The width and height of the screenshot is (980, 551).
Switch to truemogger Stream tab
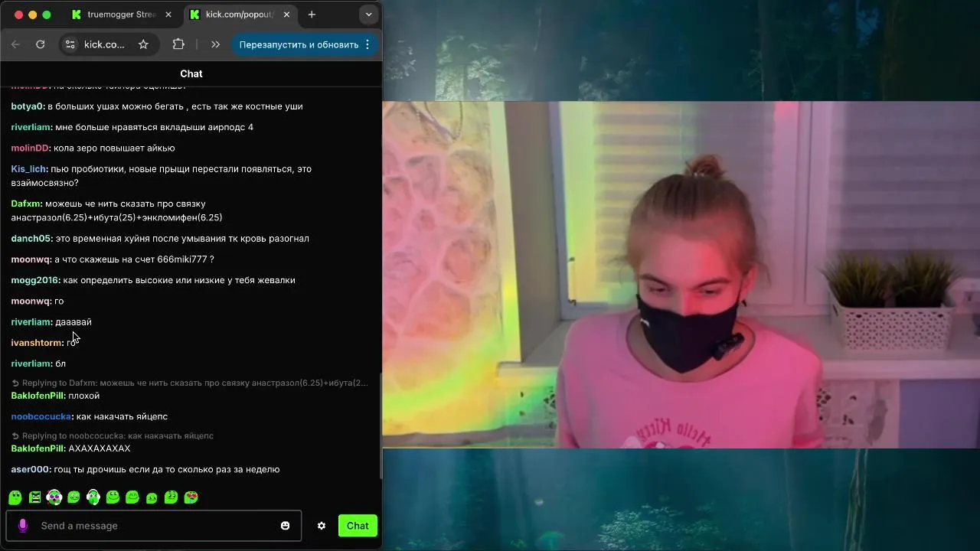(120, 15)
